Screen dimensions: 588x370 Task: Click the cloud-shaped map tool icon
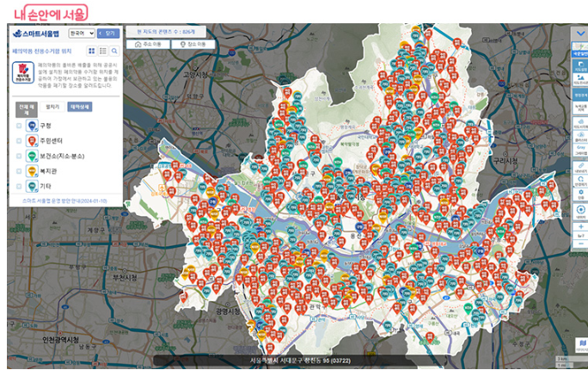[x=580, y=123]
